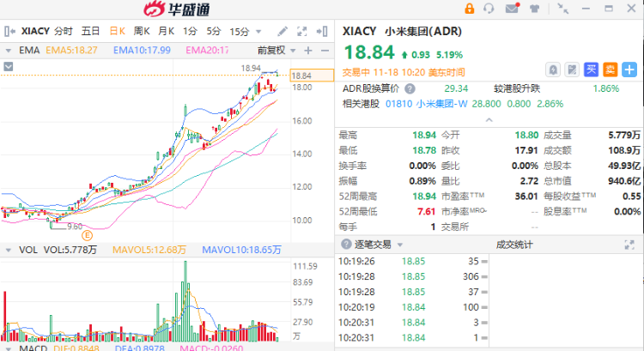
Task: Click the 52周最低 value 7.61
Action: point(426,211)
